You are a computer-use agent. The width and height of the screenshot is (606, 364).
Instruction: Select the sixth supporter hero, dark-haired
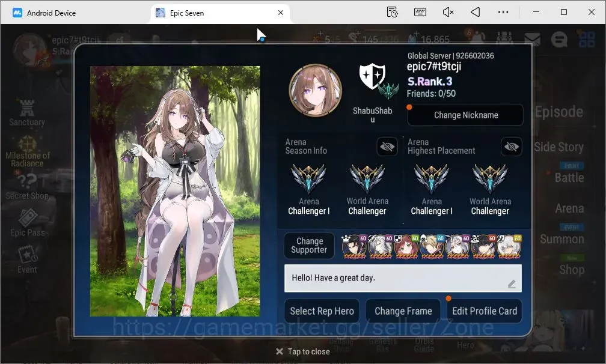click(483, 247)
